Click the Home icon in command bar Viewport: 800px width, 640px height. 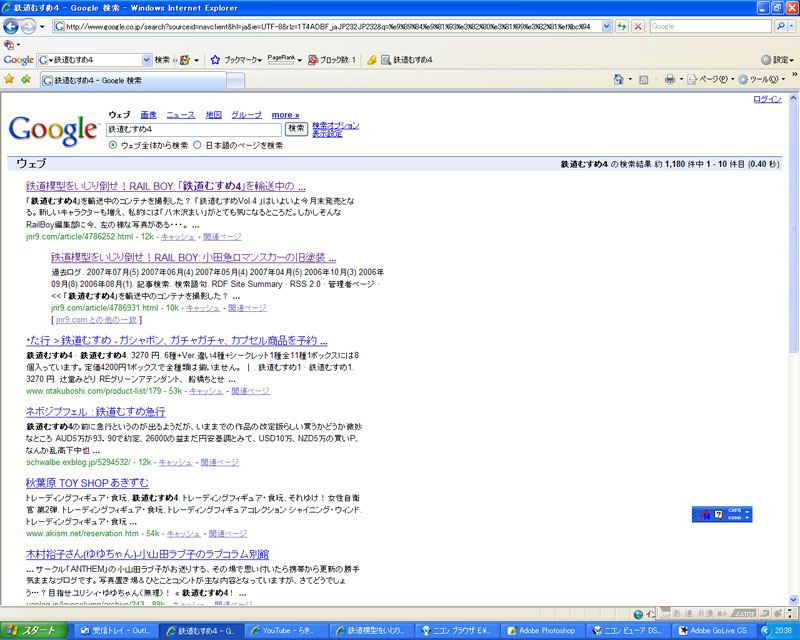(x=620, y=79)
